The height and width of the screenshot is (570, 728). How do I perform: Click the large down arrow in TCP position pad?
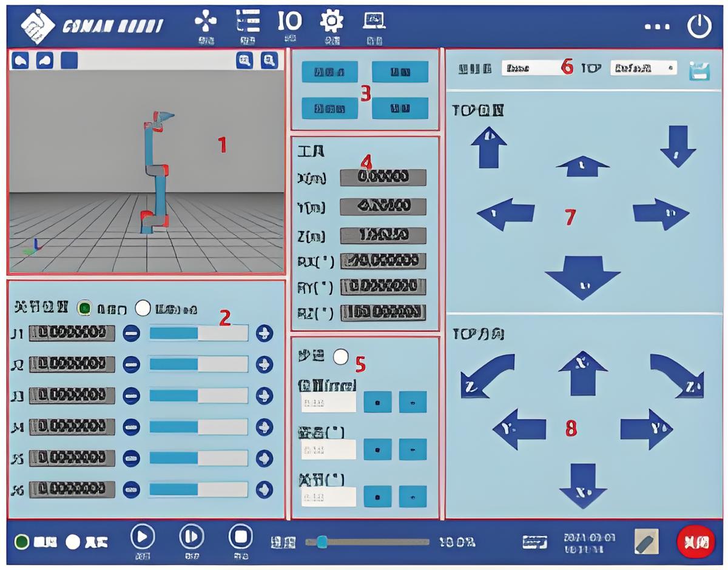[582, 277]
